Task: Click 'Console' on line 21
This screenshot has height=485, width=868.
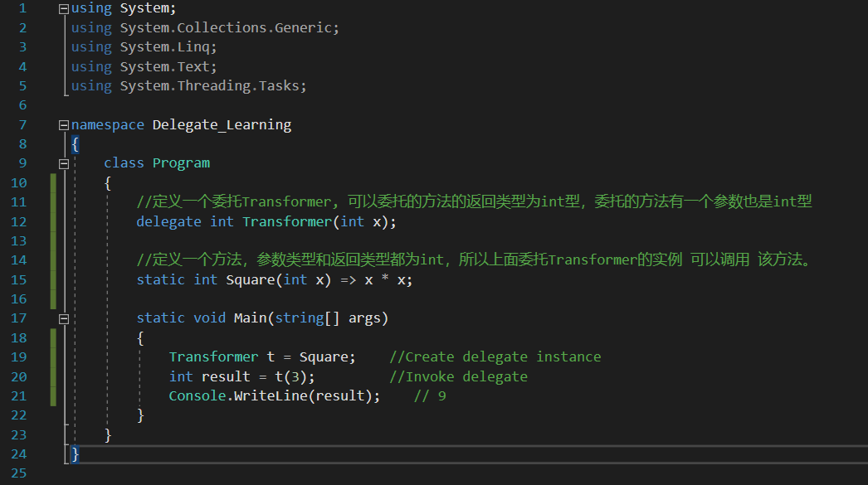Action: coord(197,396)
